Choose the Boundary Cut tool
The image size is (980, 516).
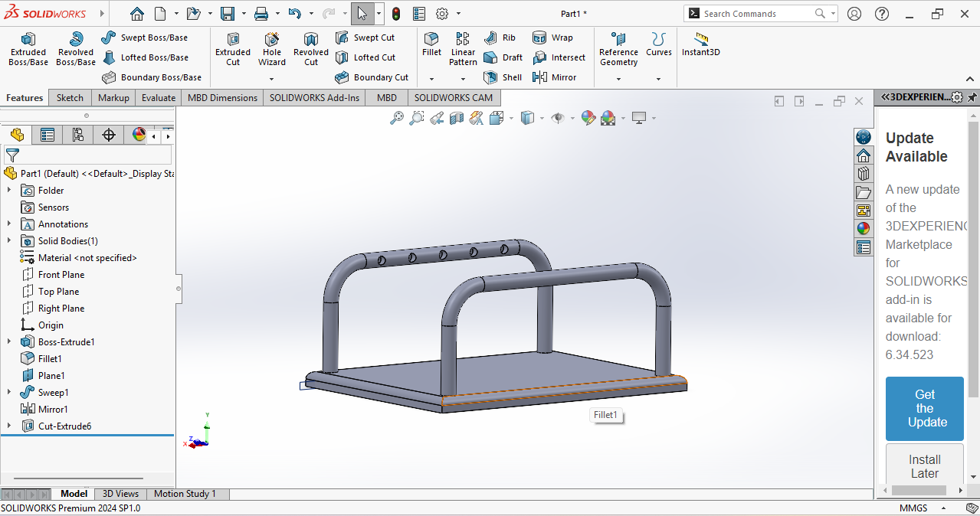372,77
